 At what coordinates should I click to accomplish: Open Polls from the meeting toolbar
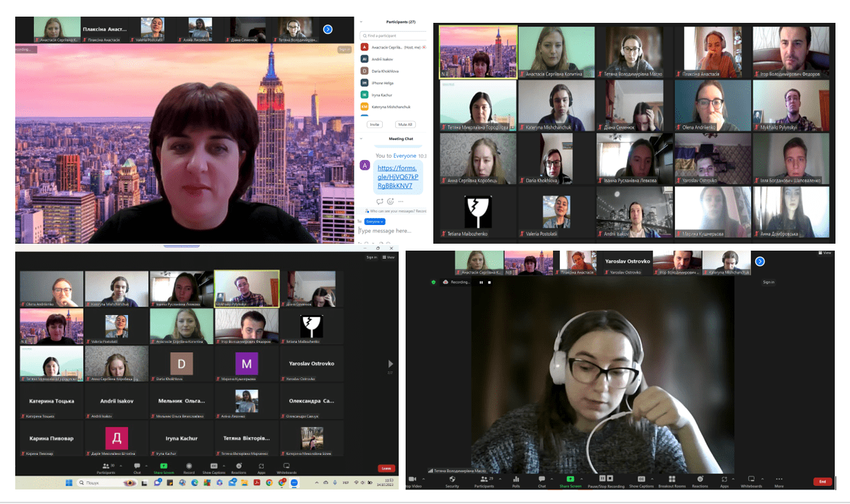coord(516,479)
